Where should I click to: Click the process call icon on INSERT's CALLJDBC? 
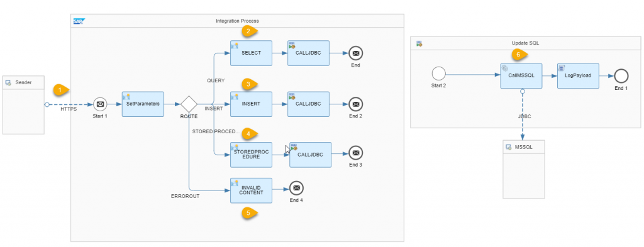pos(292,96)
